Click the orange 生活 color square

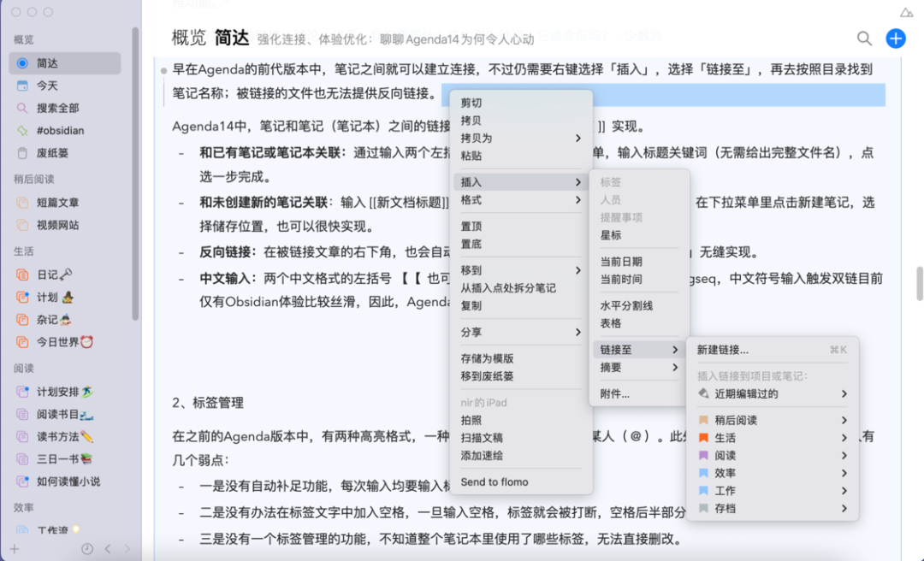point(703,438)
